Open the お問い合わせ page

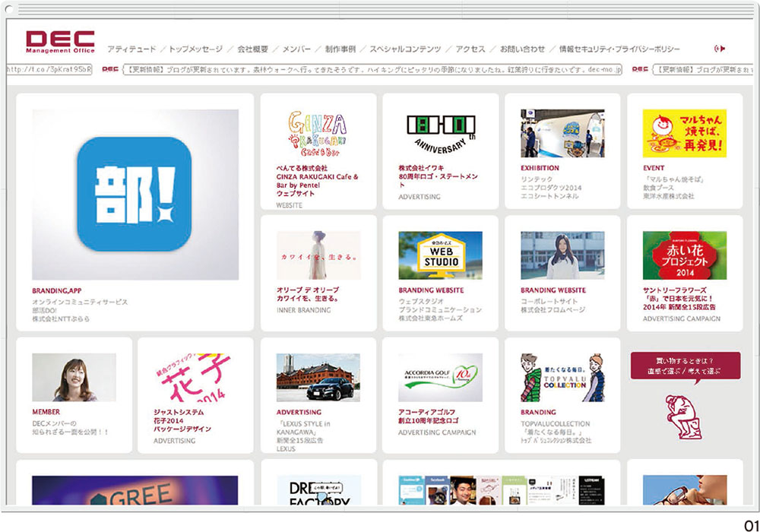pyautogui.click(x=523, y=49)
